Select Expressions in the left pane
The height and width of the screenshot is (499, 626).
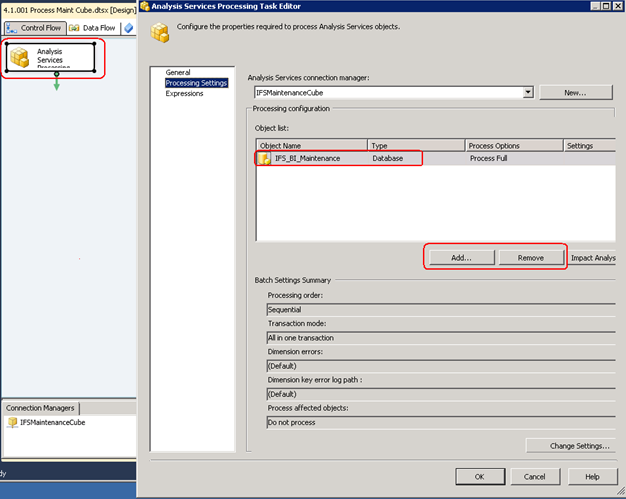(184, 93)
